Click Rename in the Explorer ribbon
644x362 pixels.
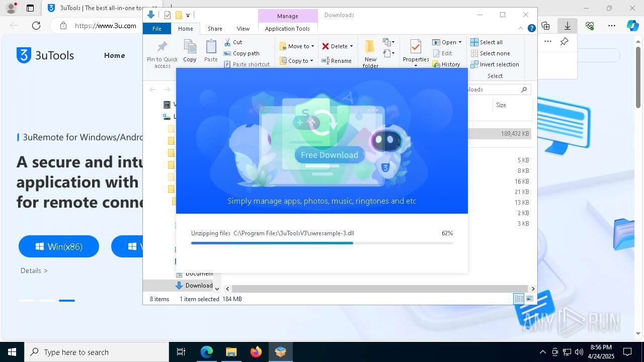[337, 61]
